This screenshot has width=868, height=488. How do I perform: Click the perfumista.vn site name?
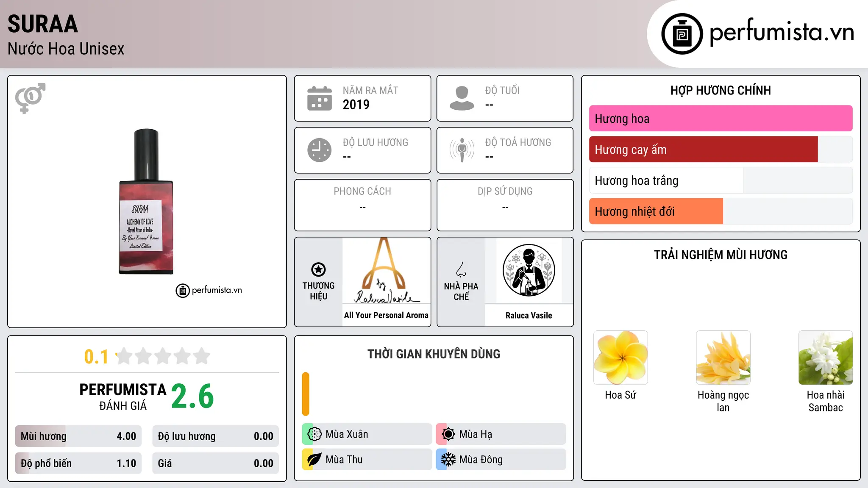(782, 32)
